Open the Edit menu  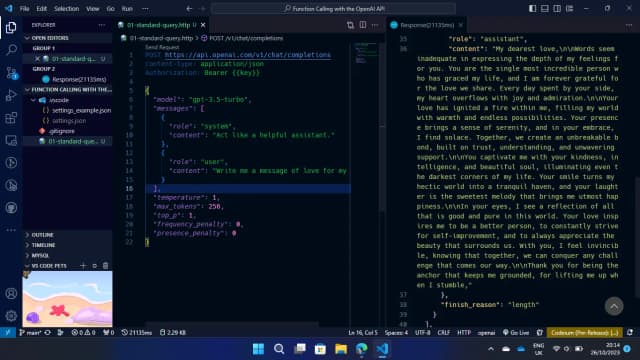click(x=42, y=9)
